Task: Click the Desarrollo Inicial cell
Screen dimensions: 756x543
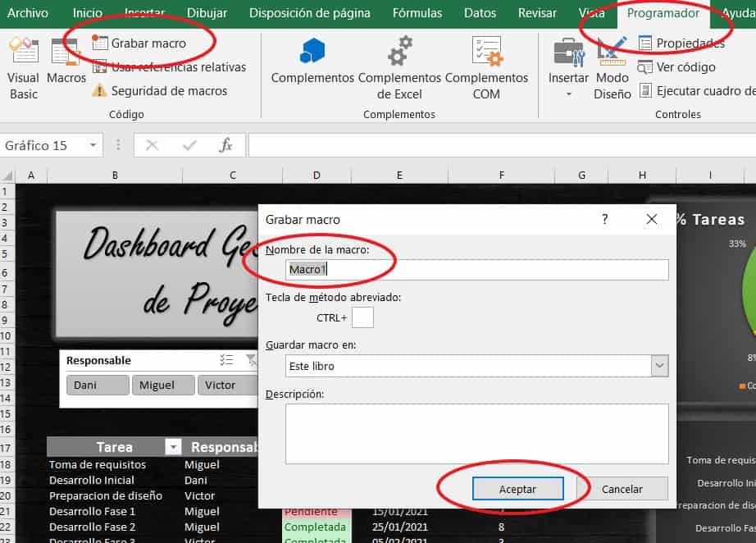Action: pyautogui.click(x=114, y=481)
